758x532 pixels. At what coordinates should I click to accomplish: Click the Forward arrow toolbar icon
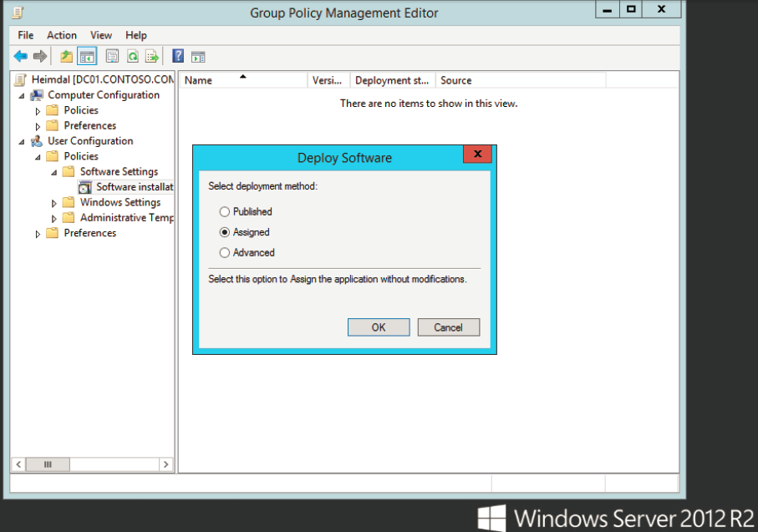pyautogui.click(x=40, y=57)
